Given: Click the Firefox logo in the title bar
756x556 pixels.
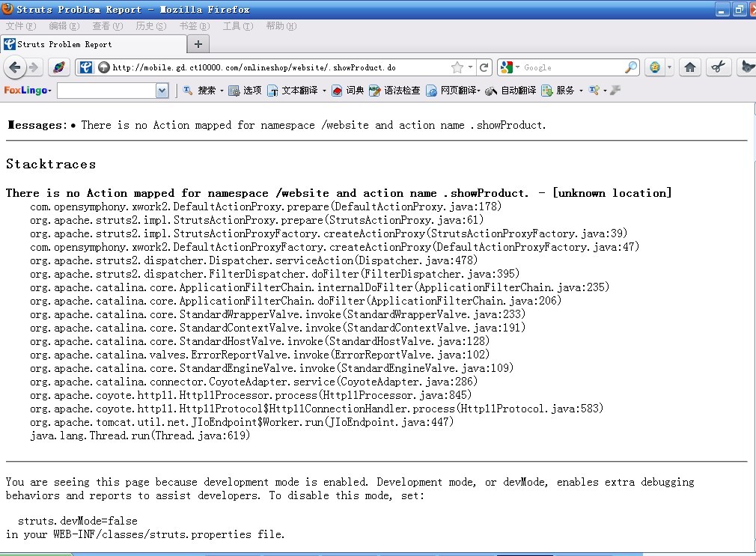Looking at the screenshot, I should (7, 9).
